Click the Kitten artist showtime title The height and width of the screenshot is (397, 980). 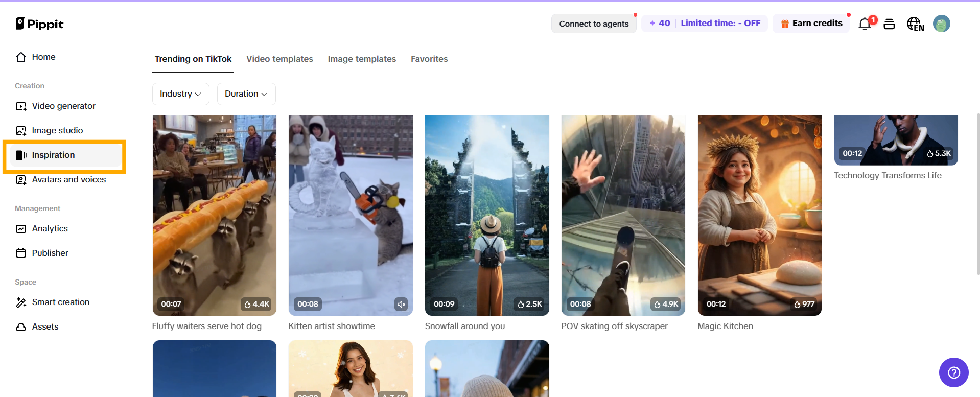point(332,326)
